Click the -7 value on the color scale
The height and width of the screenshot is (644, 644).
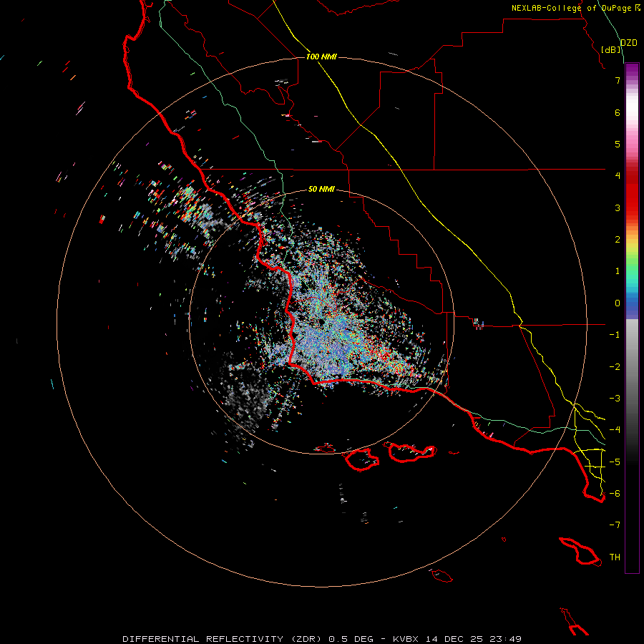(x=615, y=525)
